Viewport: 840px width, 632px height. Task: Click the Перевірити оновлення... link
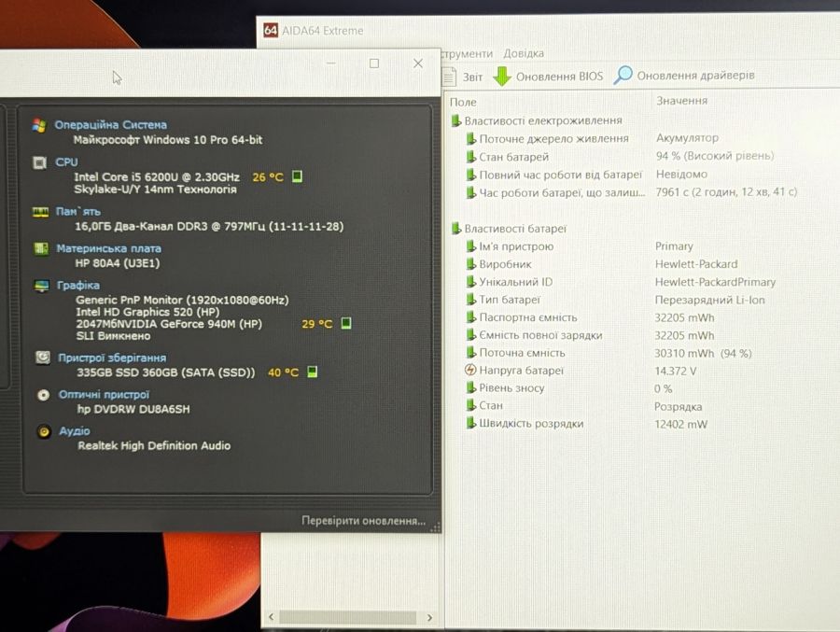point(364,521)
